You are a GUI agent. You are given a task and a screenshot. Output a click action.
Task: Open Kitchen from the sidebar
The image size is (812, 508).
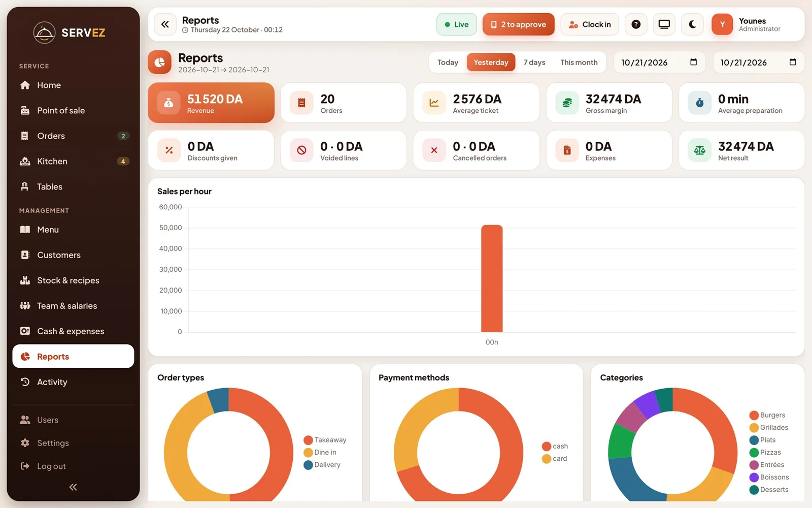tap(73, 161)
